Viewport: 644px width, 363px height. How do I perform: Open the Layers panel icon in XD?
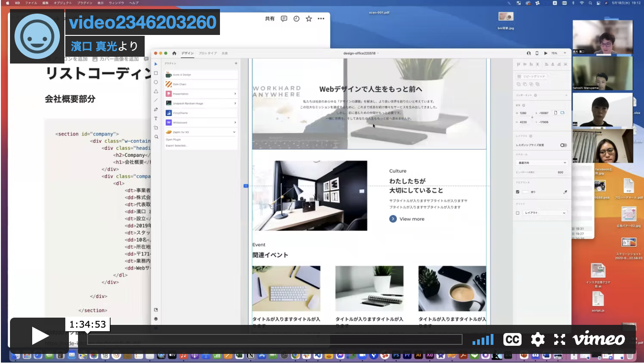(156, 319)
